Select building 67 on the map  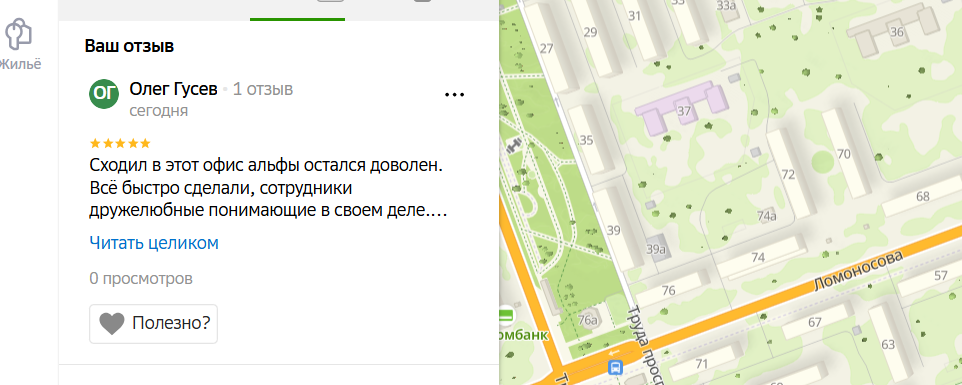(815, 322)
